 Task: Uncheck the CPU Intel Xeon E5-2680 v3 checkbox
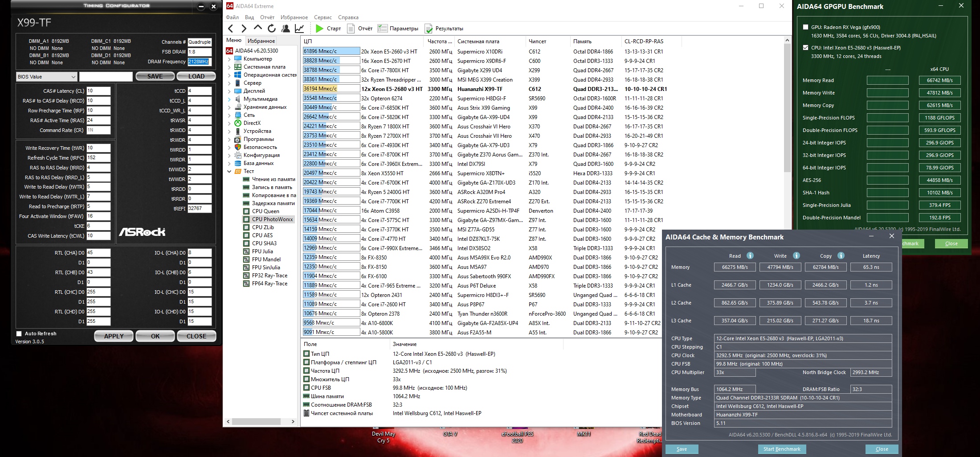tap(805, 48)
